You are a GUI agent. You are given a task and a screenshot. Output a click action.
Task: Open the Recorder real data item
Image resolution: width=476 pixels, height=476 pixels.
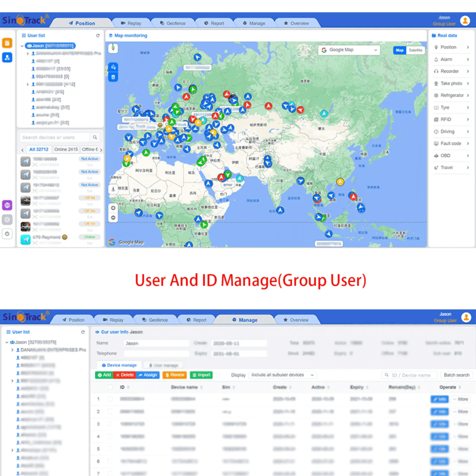coord(451,71)
